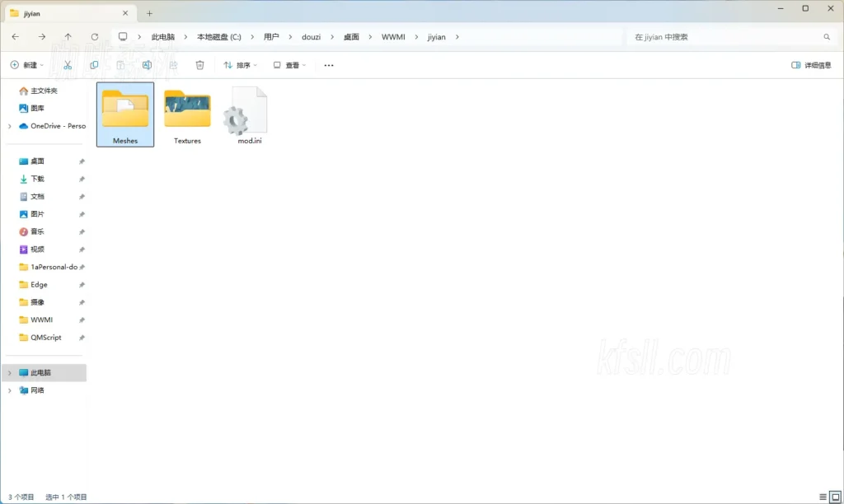Click WWMI in the address breadcrumb
Image resolution: width=844 pixels, height=504 pixels.
click(x=392, y=37)
